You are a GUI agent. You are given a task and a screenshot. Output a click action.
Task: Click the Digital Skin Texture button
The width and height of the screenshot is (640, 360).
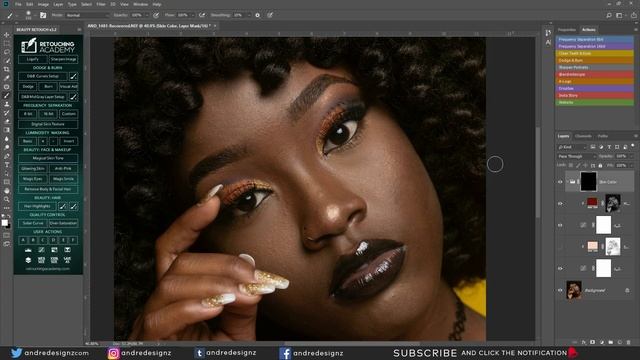(48, 124)
